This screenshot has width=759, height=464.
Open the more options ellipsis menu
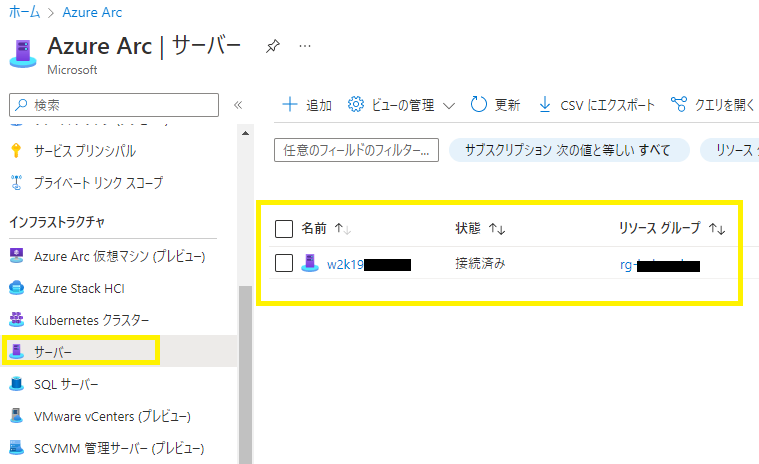click(305, 46)
